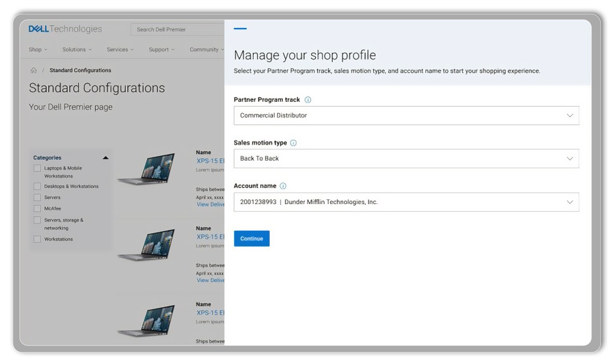
Task: Enable the Desktops & Workstations filter
Action: click(x=37, y=186)
